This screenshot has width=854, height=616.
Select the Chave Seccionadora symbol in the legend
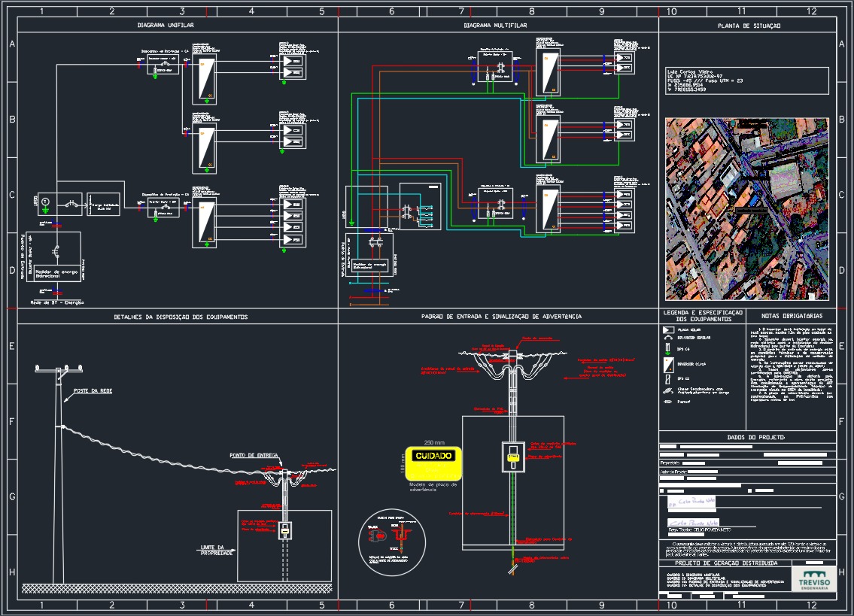pos(668,391)
